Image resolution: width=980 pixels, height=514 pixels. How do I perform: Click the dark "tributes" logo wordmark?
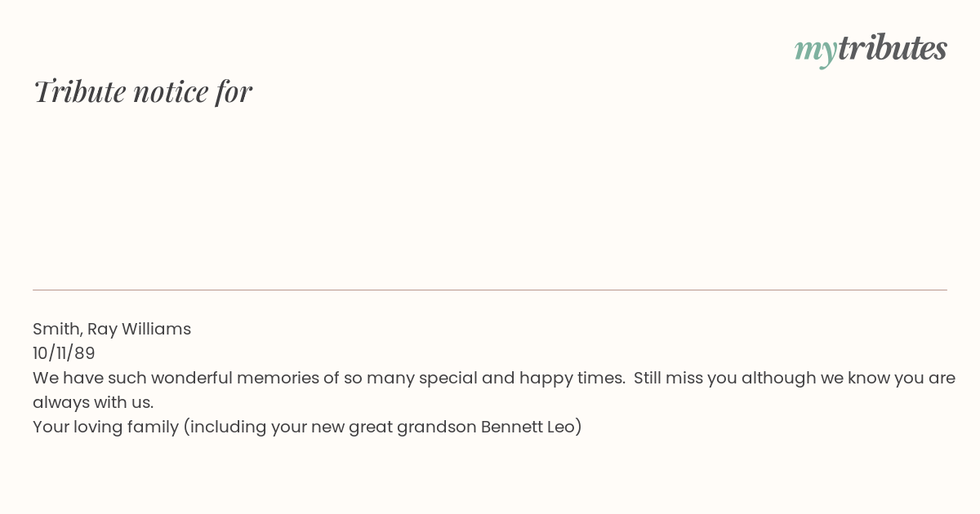click(x=892, y=48)
